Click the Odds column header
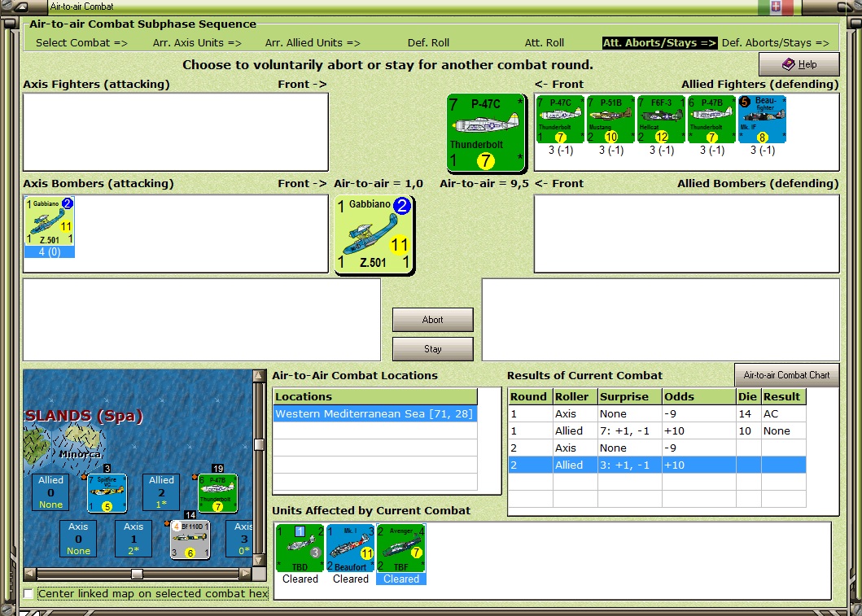 pyautogui.click(x=698, y=397)
